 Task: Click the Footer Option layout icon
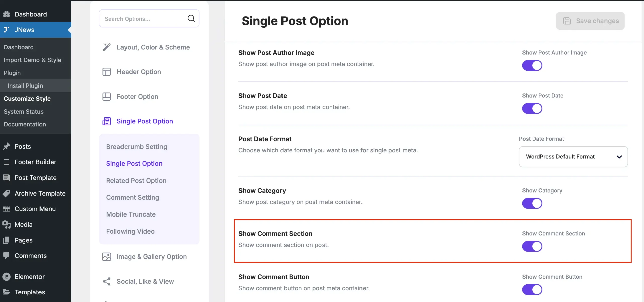107,97
